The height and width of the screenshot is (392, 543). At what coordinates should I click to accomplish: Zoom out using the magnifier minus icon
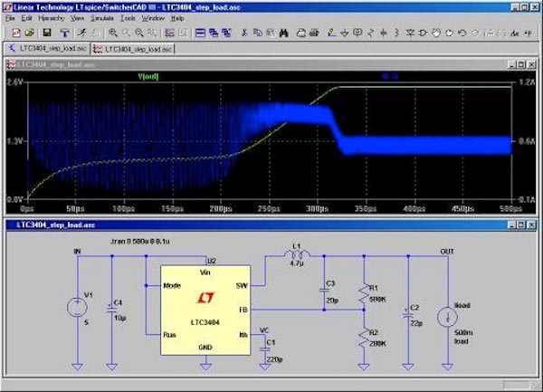pos(138,33)
